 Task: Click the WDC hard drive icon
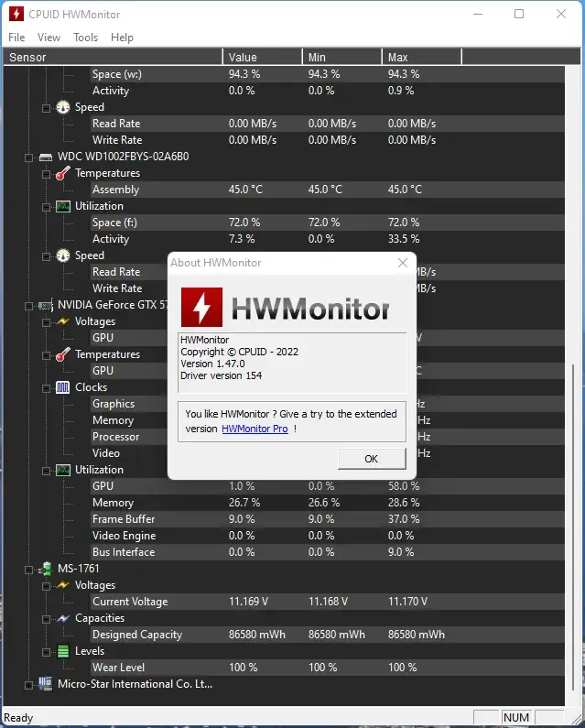(46, 157)
